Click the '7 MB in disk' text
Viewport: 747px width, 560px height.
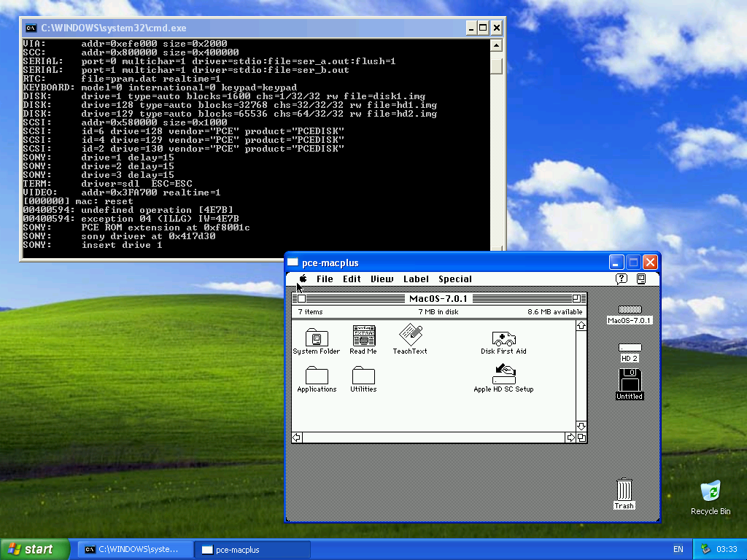click(x=438, y=312)
